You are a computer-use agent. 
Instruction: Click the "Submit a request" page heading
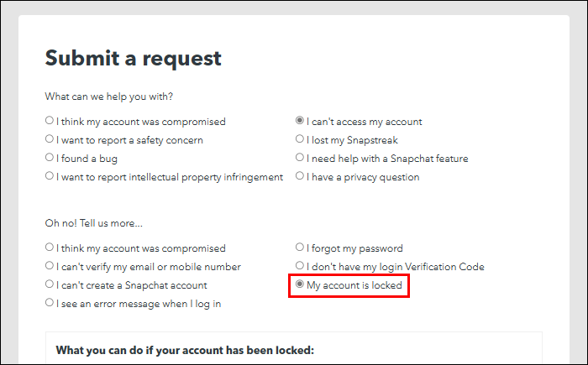133,58
